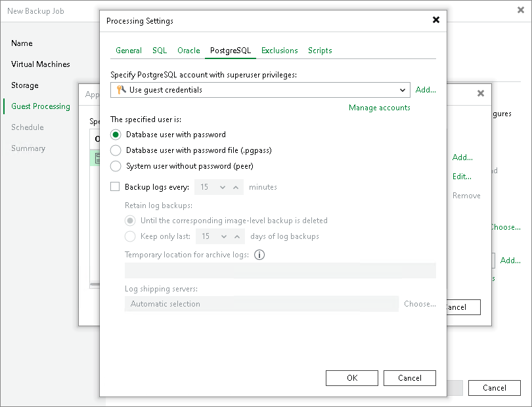This screenshot has height=407, width=532.
Task: Open the Oracle tab
Action: [188, 51]
